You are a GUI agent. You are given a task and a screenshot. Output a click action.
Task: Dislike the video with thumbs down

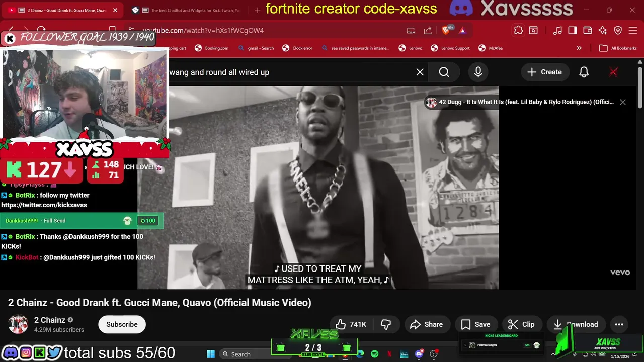[x=386, y=324]
